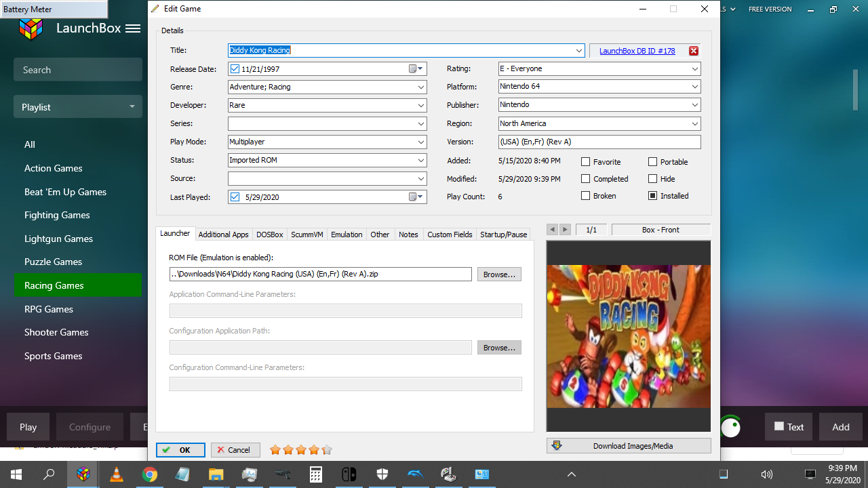This screenshot has width=868, height=488.
Task: Show previous box image
Action: pyautogui.click(x=552, y=230)
